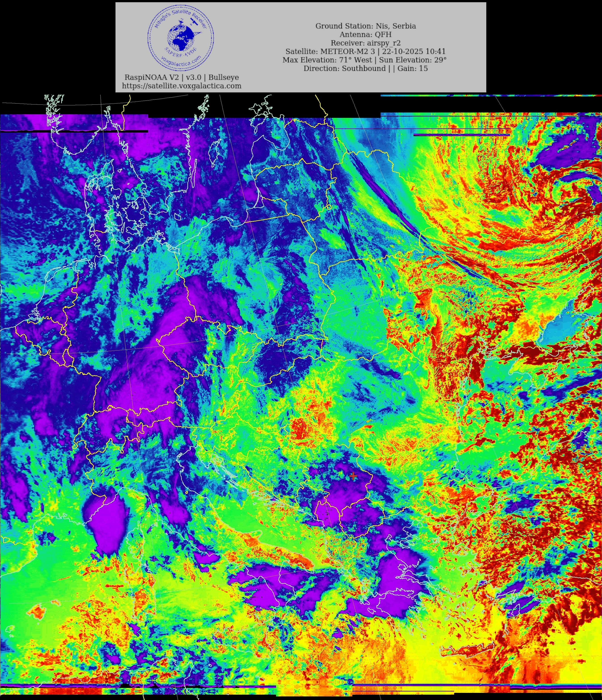Click the RaspiNOAA V2 version text
The width and height of the screenshot is (602, 700).
point(182,77)
